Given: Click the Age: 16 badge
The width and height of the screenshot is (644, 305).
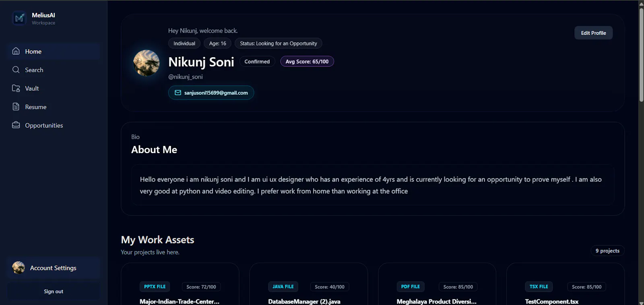Looking at the screenshot, I should click(217, 44).
